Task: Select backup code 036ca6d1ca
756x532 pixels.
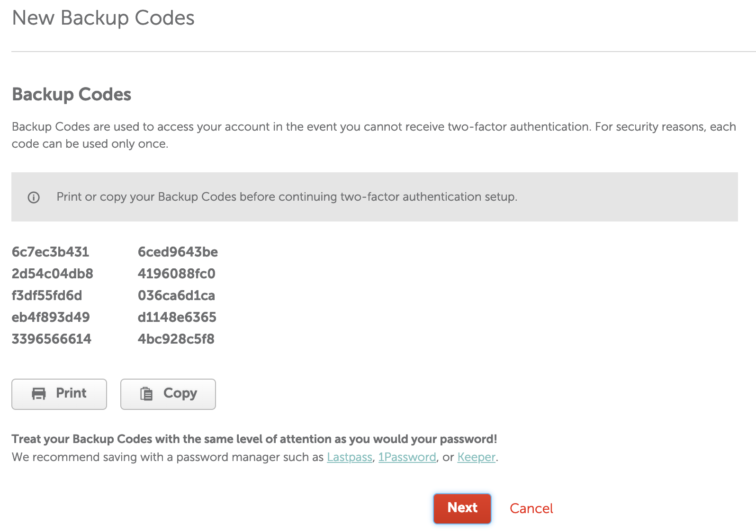Action: pos(176,295)
